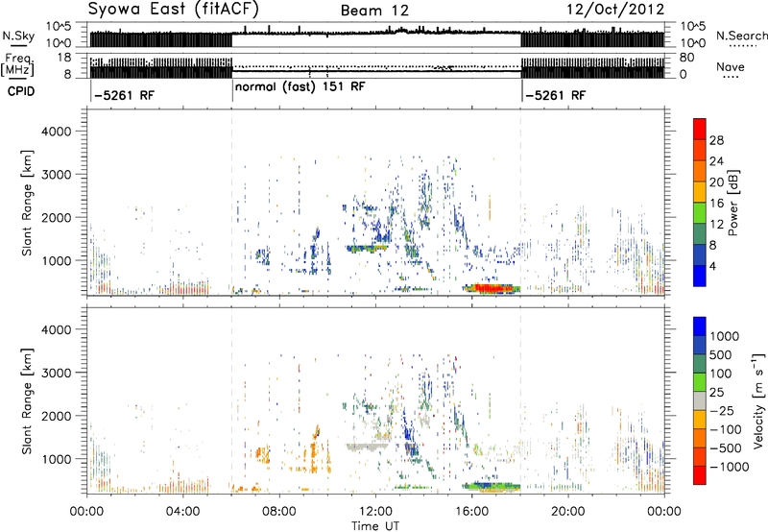Click the red bottom segment of velocity colorbar

pos(700,475)
